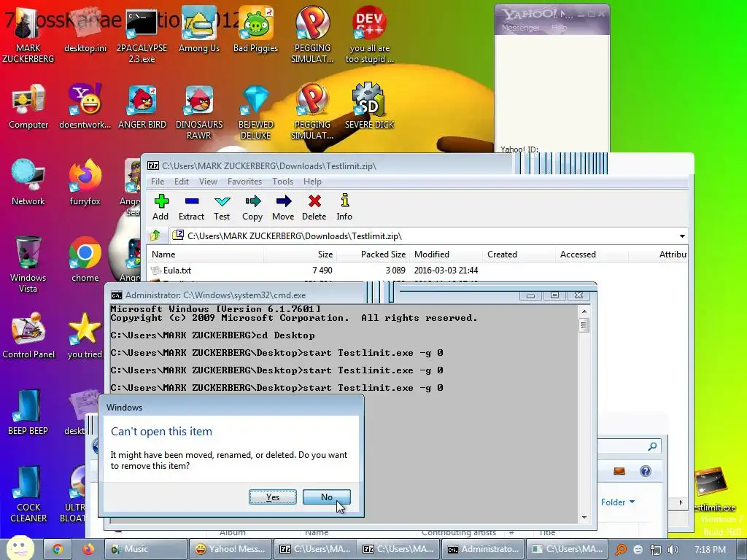Click the Start smiley button
Image resolution: width=747 pixels, height=560 pixels.
tap(20, 548)
